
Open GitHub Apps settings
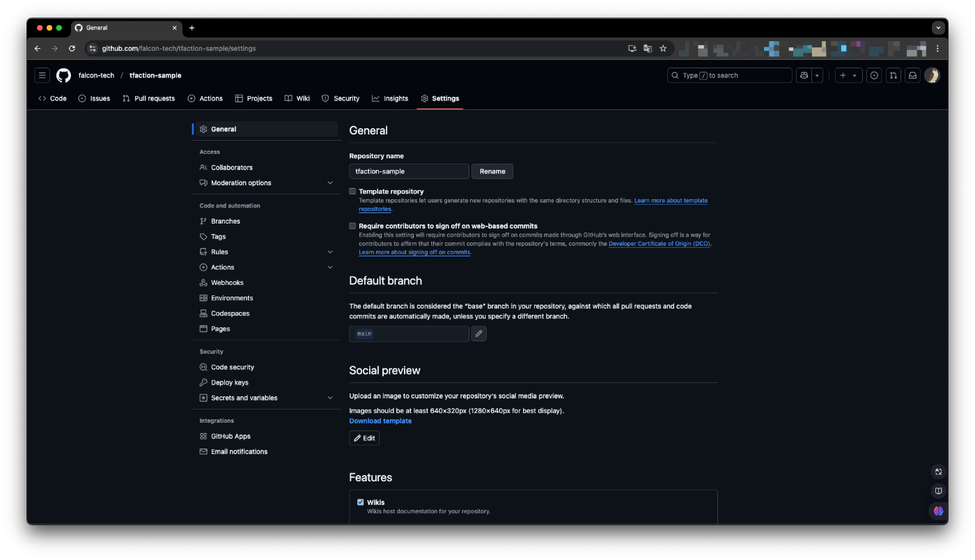pyautogui.click(x=265, y=435)
